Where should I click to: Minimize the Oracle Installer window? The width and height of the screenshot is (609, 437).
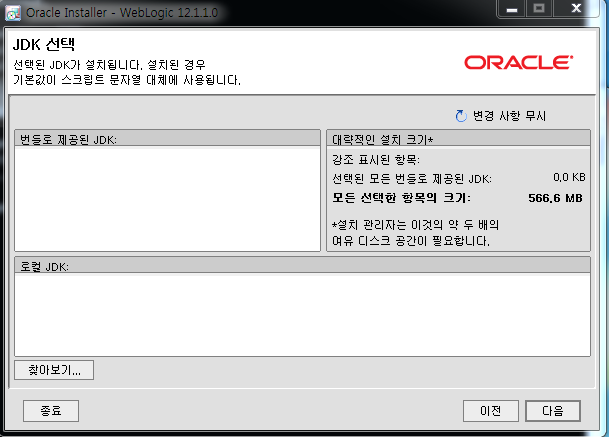512,9
